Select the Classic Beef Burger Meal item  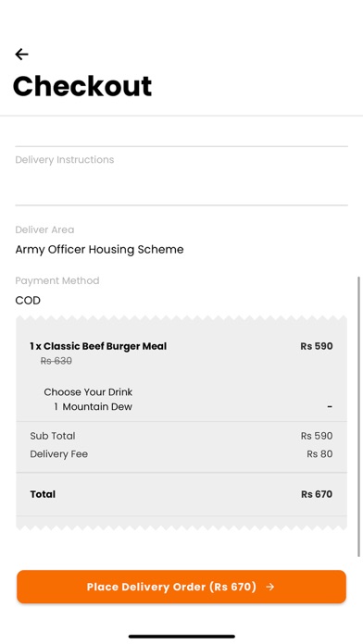[x=98, y=346]
